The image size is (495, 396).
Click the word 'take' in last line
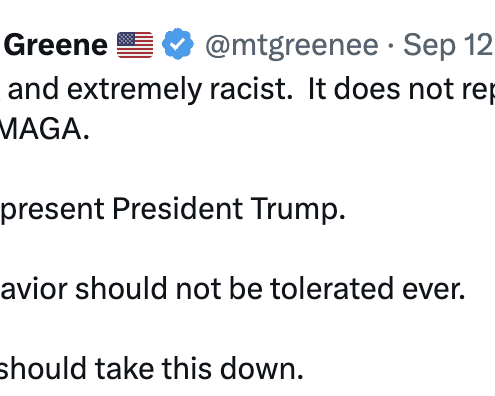point(125,369)
